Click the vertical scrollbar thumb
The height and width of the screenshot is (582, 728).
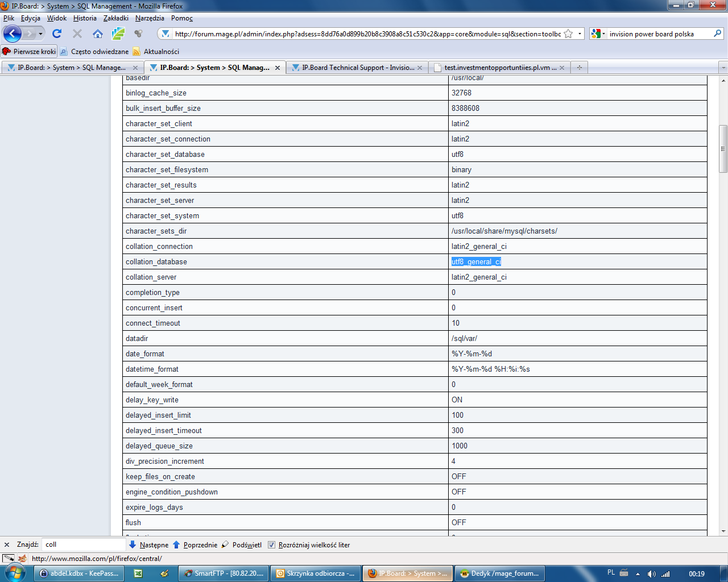723,149
